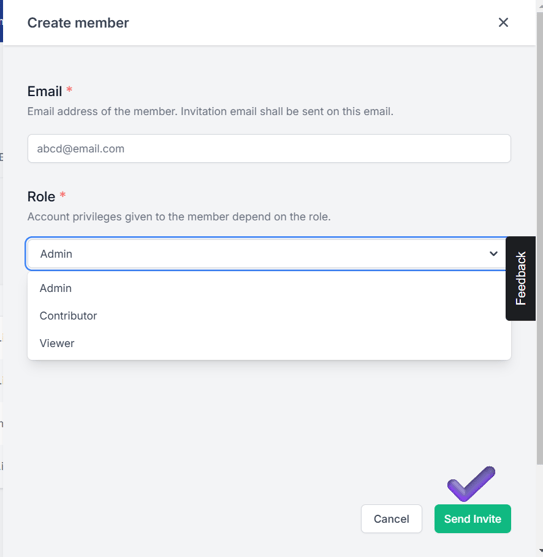Image resolution: width=543 pixels, height=557 pixels.
Task: Click the chevron arrow in Role dropdown
Action: pyautogui.click(x=493, y=254)
